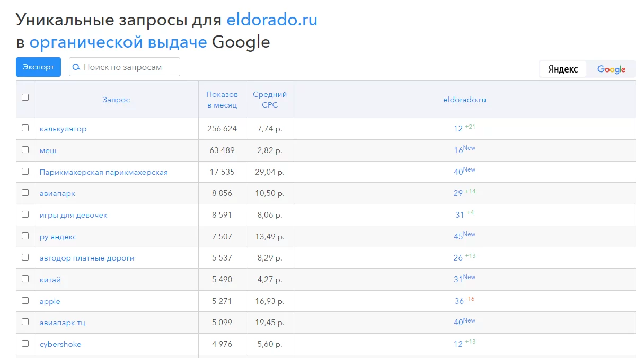Viewport: 644px width, 358px height.
Task: Open the авиапарк query link
Action: pyautogui.click(x=57, y=193)
